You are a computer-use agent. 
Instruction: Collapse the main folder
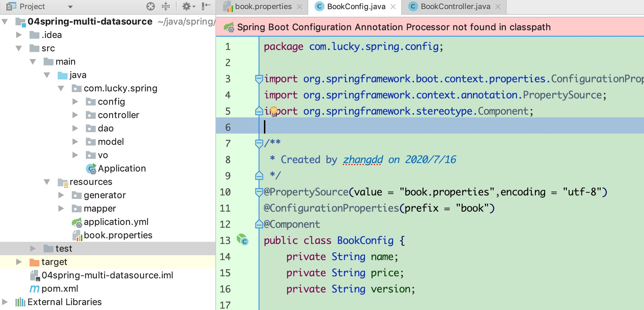pyautogui.click(x=33, y=62)
